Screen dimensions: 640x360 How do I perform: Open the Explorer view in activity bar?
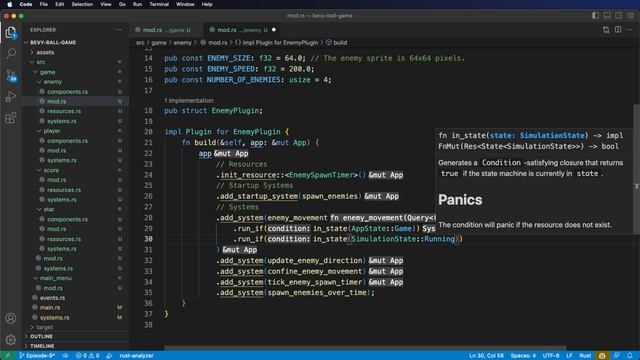point(11,32)
